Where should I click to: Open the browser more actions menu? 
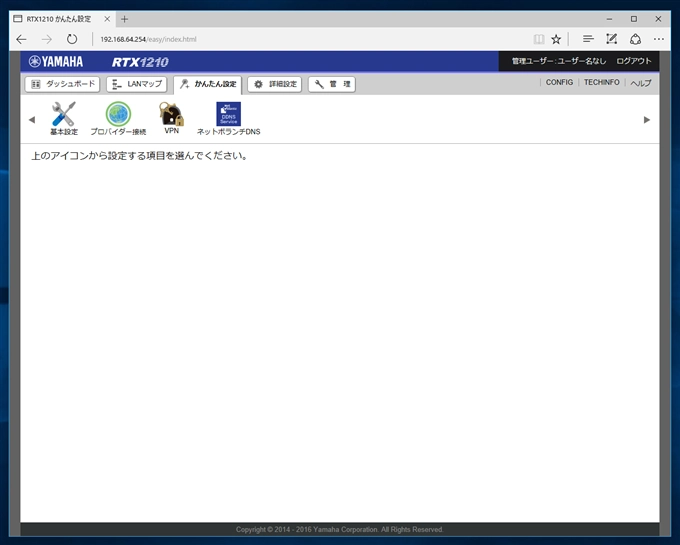(659, 39)
